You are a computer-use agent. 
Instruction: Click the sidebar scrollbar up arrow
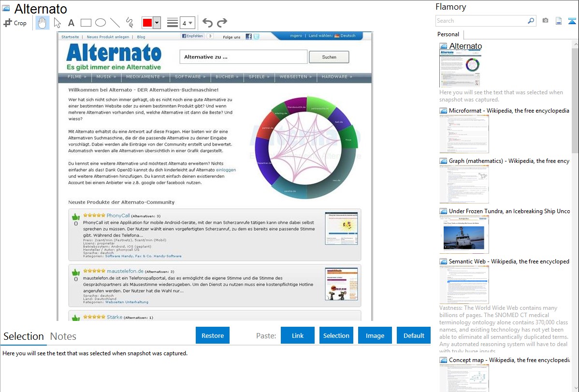pos(575,44)
